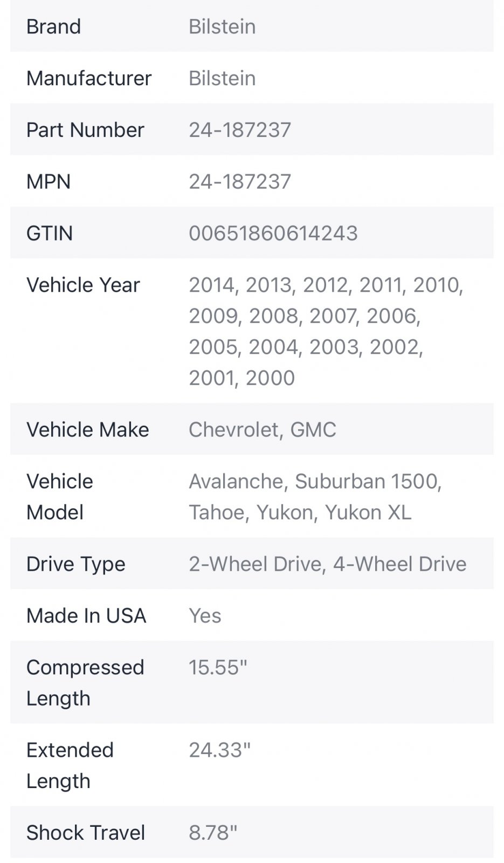Select the GTIN value 00651860614243
The image size is (504, 863).
point(273,234)
